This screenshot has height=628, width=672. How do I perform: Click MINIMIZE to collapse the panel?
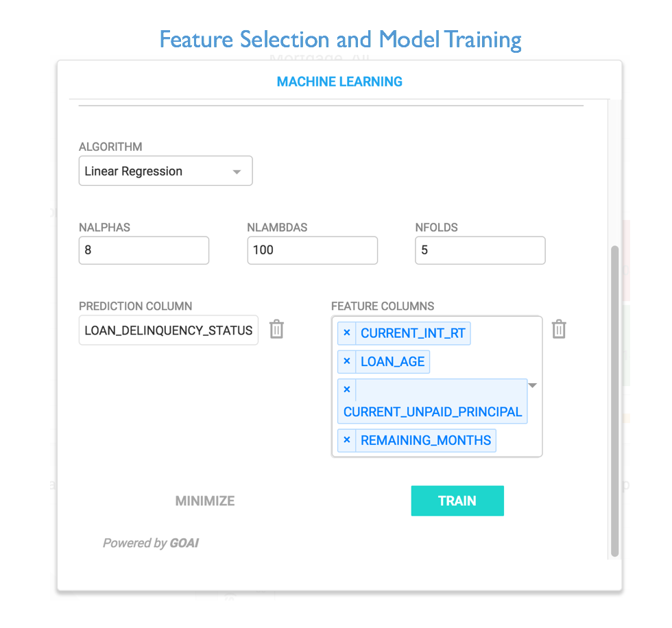(x=205, y=500)
